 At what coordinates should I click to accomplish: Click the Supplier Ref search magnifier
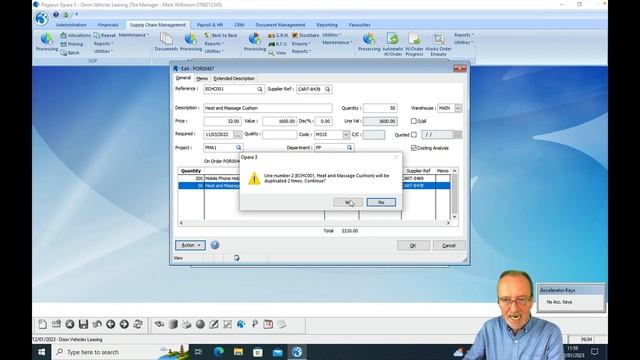tap(328, 89)
